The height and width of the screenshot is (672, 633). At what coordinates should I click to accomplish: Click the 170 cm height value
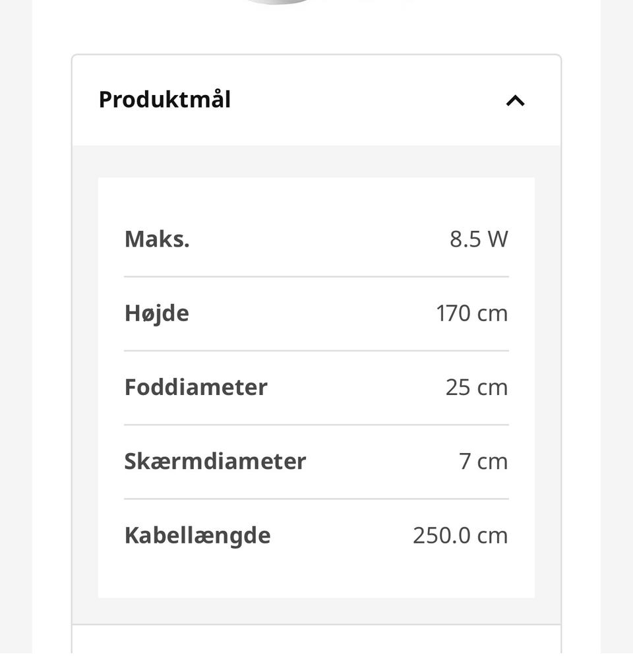[x=472, y=313]
